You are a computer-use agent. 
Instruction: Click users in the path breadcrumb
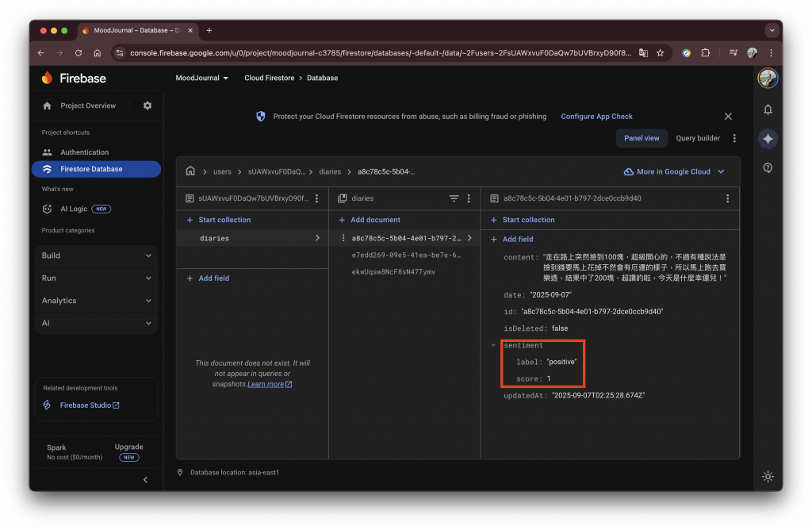[222, 172]
